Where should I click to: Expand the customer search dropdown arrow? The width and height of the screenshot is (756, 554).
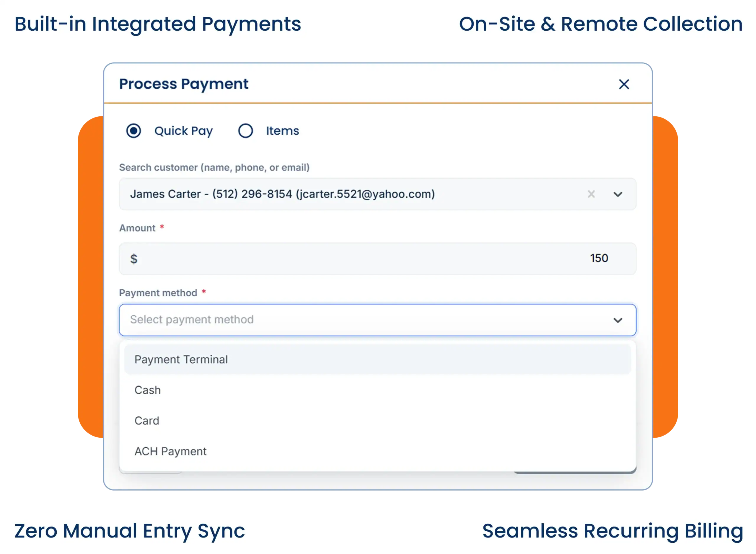pos(618,195)
